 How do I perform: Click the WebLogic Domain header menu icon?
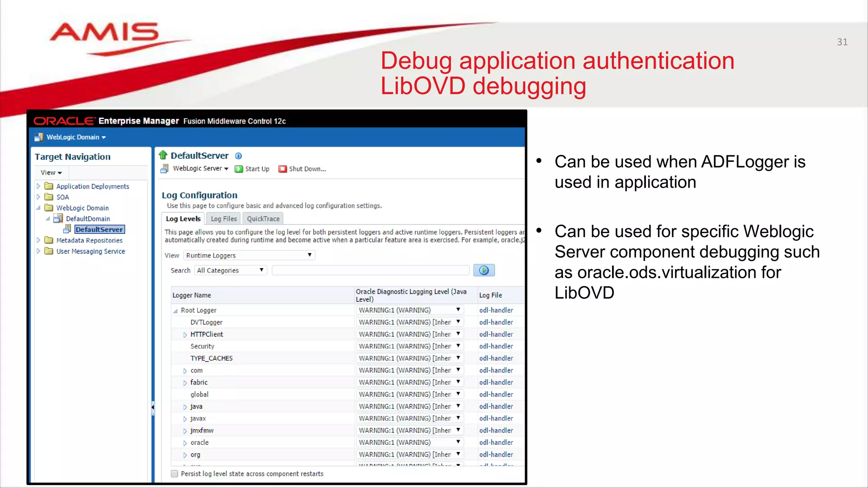click(39, 137)
